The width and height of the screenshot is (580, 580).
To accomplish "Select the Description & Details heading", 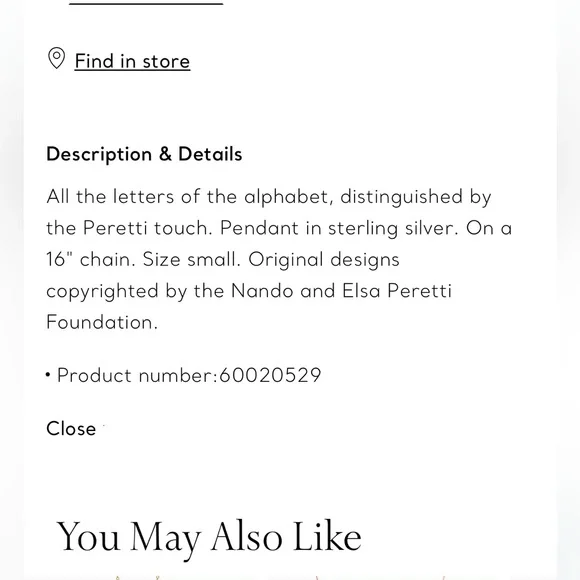I will pos(144,154).
